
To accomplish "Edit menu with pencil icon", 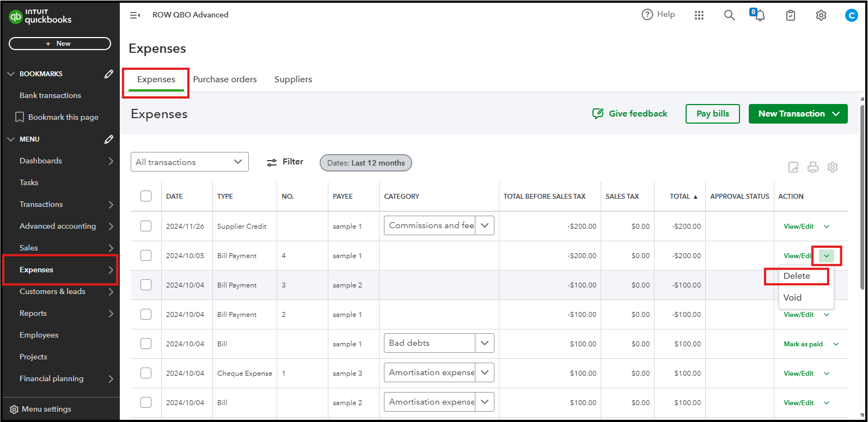I will tap(109, 139).
